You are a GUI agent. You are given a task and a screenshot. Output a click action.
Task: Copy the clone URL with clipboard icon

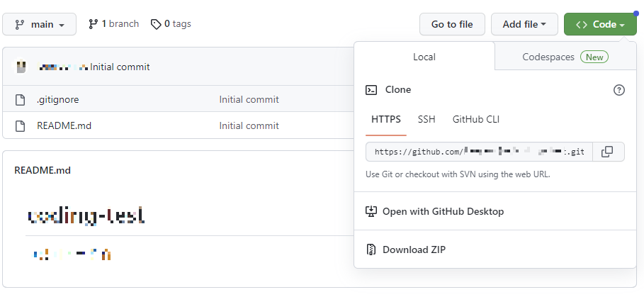tap(607, 152)
